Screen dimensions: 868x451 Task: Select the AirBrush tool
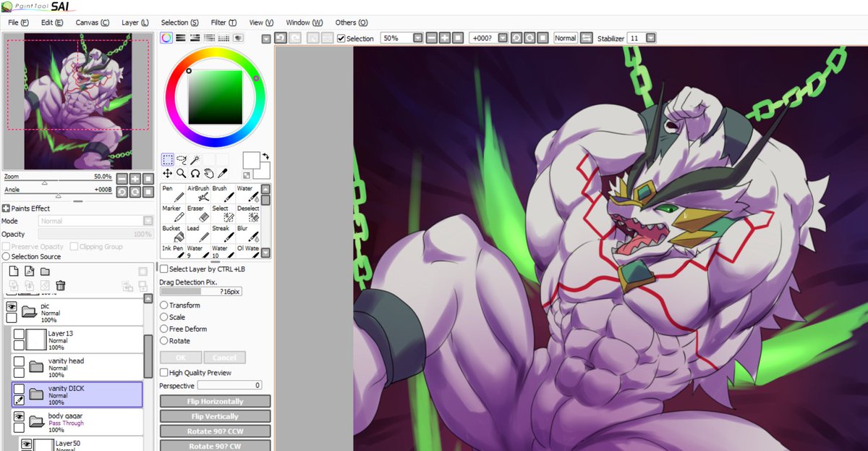[197, 193]
